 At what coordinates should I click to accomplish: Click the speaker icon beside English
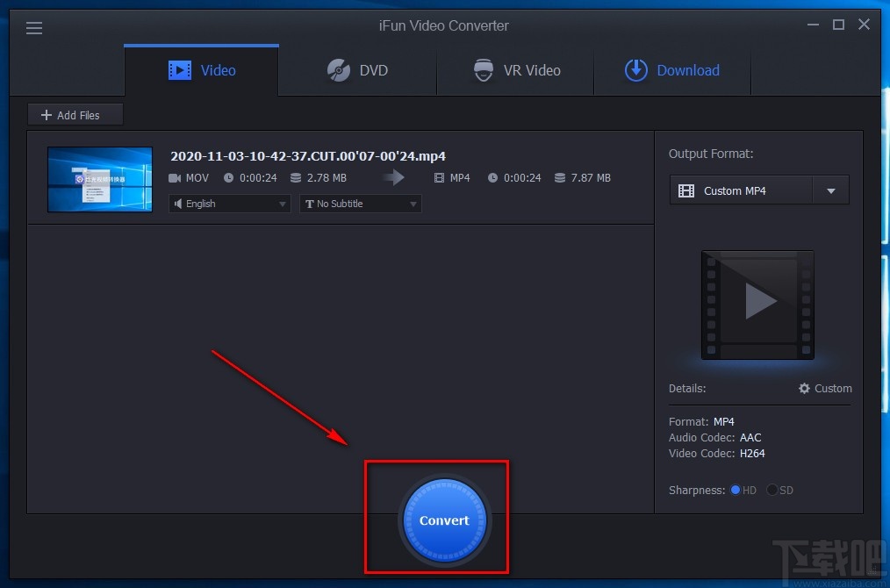tap(178, 204)
